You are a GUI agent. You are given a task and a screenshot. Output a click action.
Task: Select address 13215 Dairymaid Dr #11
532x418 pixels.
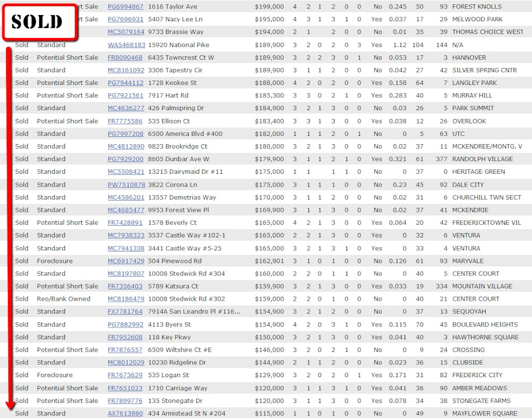(186, 172)
